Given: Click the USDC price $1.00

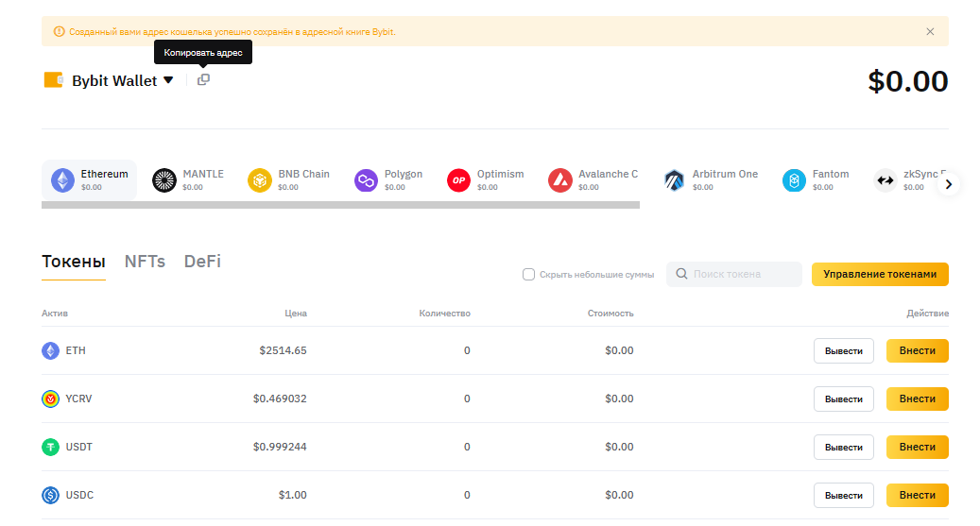Looking at the screenshot, I should pyautogui.click(x=293, y=495).
